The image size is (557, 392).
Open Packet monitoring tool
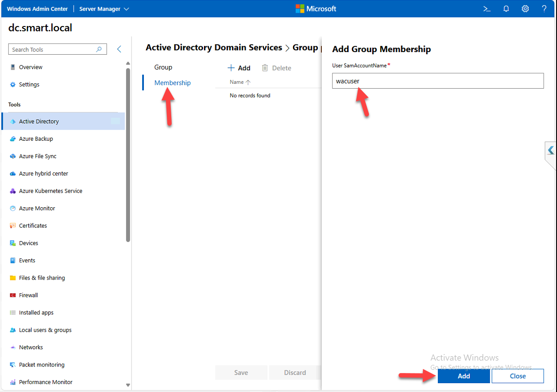point(63,365)
